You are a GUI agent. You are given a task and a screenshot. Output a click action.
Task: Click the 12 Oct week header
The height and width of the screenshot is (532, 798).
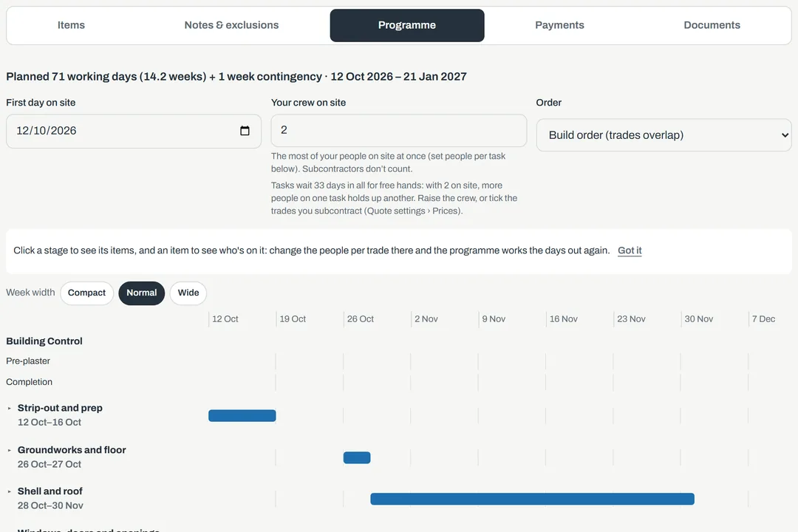click(225, 318)
